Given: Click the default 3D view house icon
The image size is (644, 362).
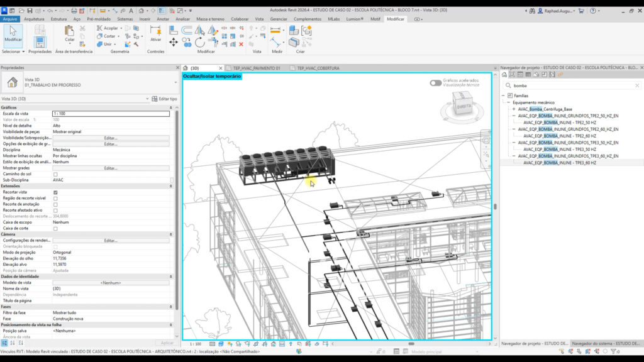Looking at the screenshot, I should tap(142, 11).
